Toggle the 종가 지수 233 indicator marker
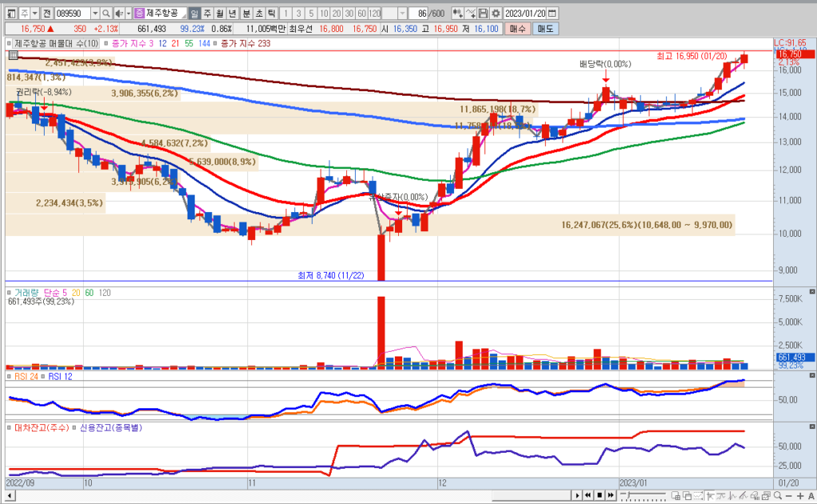Viewport: 817px width, 504px height. [x=215, y=44]
